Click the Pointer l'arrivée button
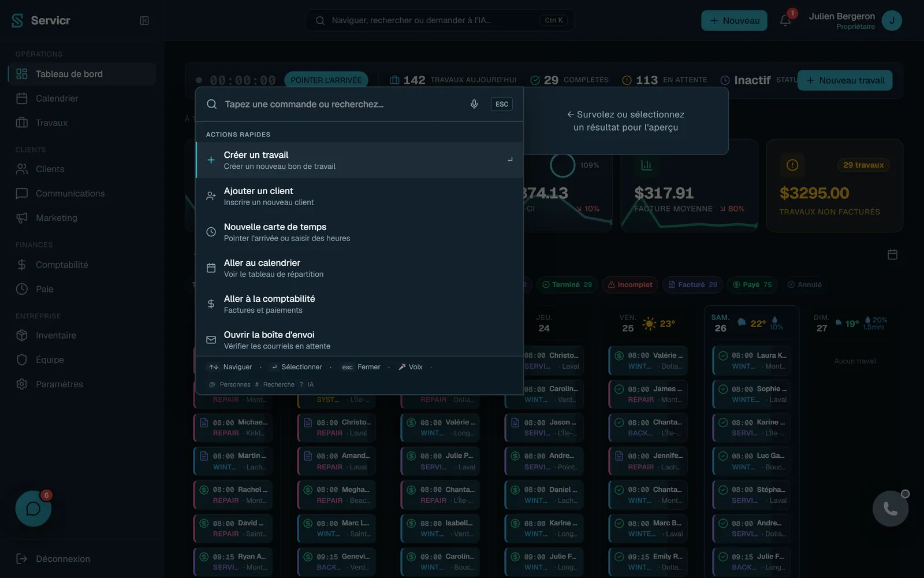 click(x=326, y=80)
